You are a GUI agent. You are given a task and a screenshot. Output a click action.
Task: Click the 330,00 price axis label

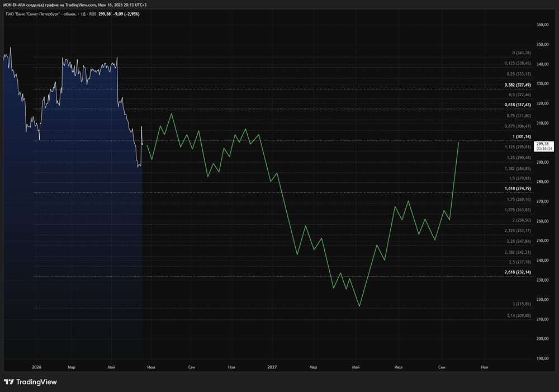click(542, 84)
